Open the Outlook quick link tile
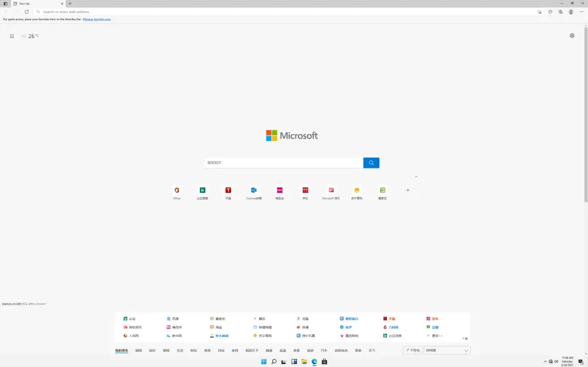Screen dimensions: 588x367 [254, 193]
